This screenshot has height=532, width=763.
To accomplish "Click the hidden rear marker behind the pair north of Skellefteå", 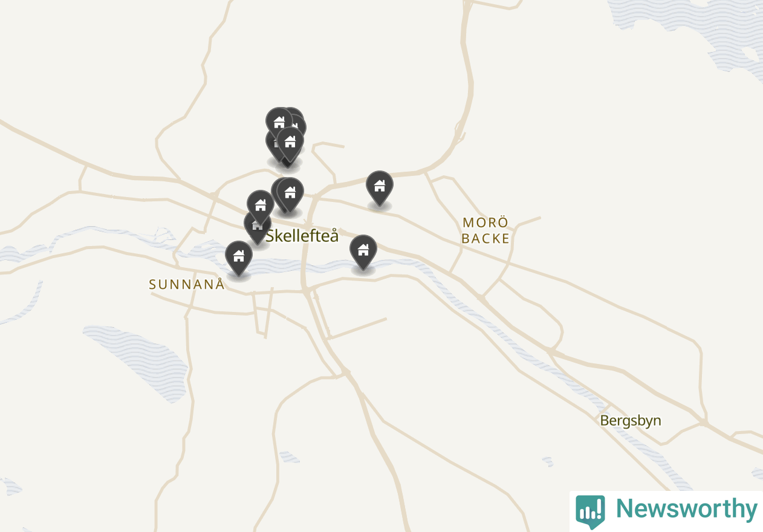I will coord(279,193).
